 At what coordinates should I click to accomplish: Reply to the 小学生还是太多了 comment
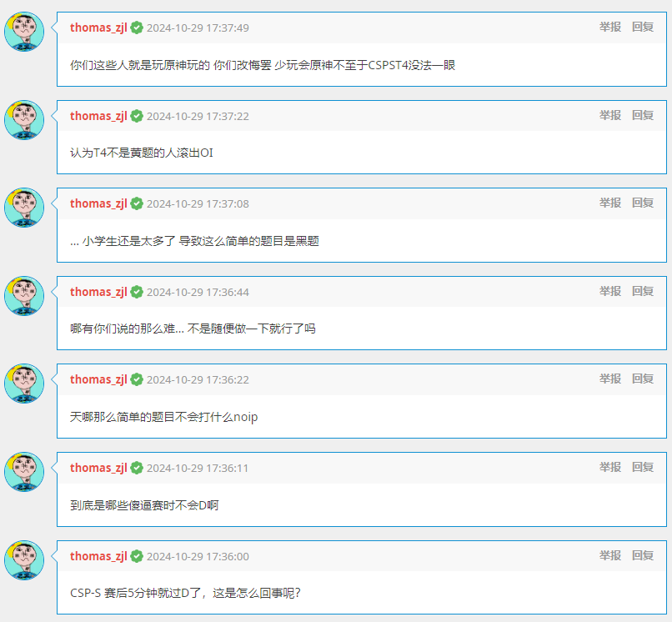click(643, 203)
